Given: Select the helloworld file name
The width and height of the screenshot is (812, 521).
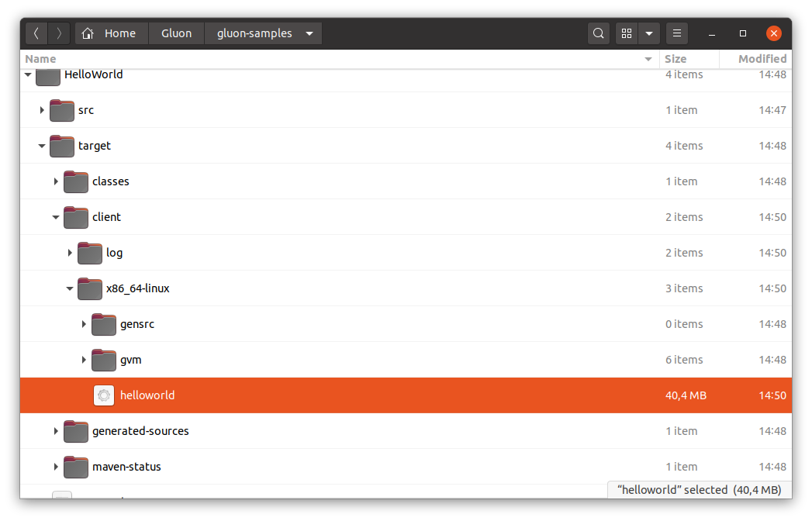Looking at the screenshot, I should coord(147,395).
